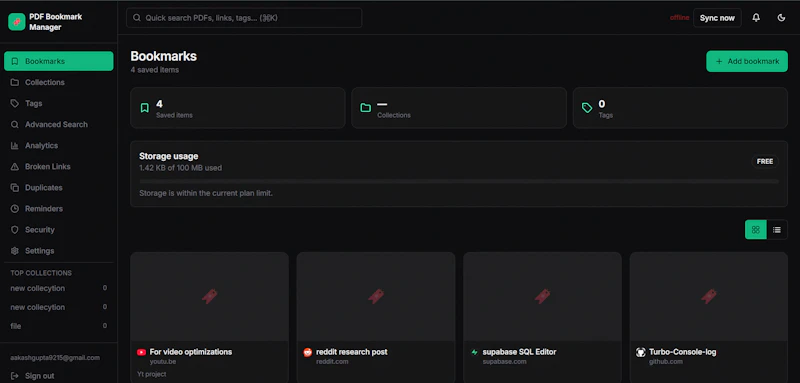800x383 pixels.
Task: Focus the quick search field
Action: coord(244,18)
